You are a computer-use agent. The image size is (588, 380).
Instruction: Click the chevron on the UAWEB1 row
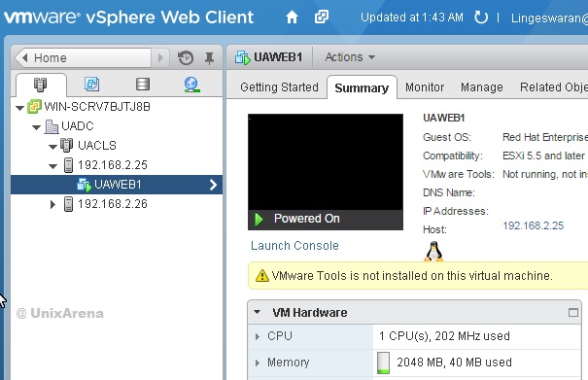(x=213, y=185)
